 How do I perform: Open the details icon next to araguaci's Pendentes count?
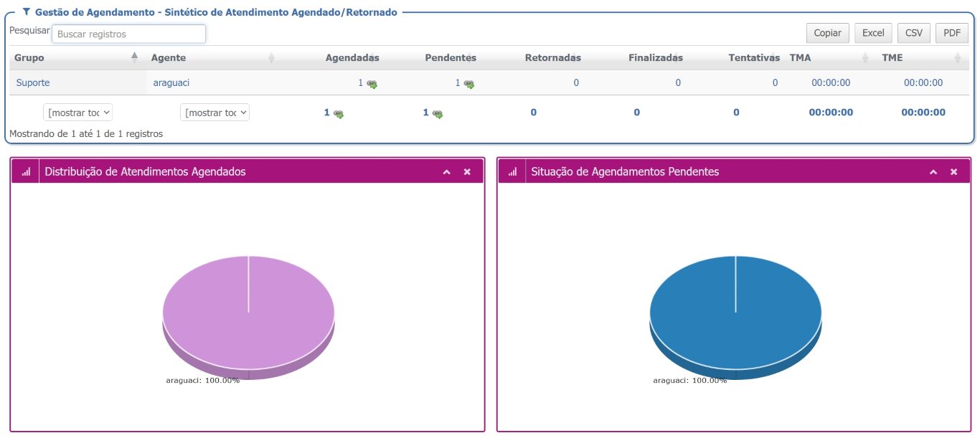pyautogui.click(x=468, y=84)
